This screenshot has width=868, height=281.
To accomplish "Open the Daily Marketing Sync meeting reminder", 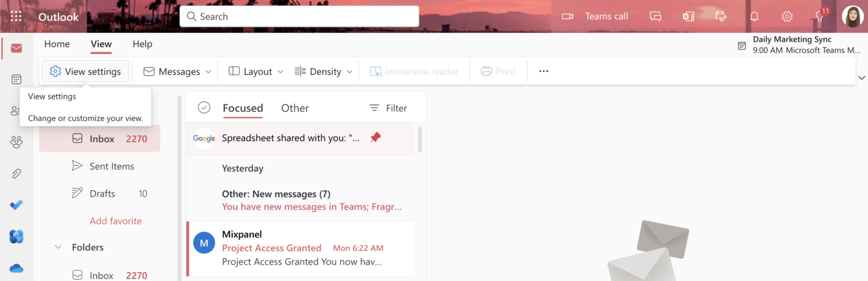I will (x=800, y=45).
